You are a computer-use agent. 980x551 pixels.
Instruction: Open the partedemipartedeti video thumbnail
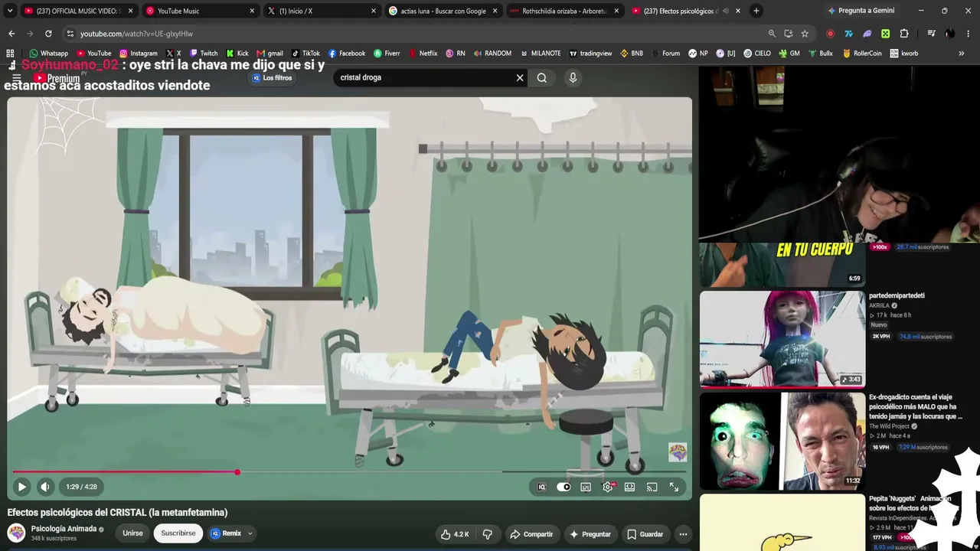(782, 340)
